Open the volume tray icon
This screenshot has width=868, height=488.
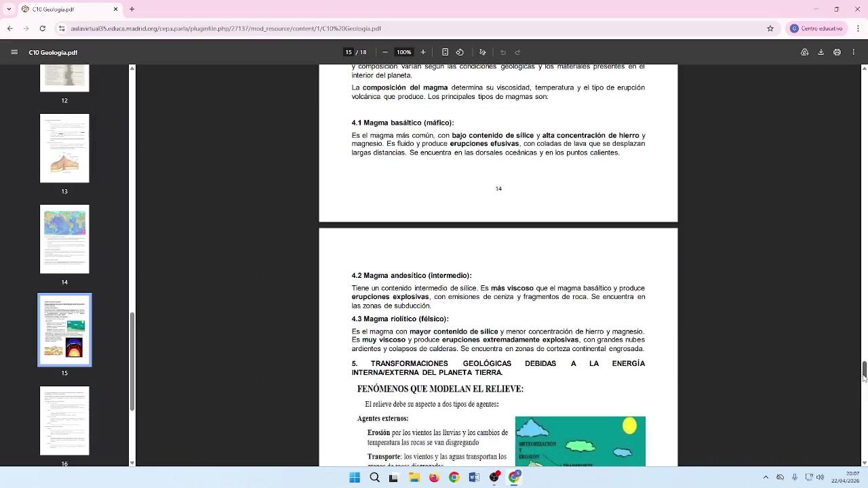(821, 477)
